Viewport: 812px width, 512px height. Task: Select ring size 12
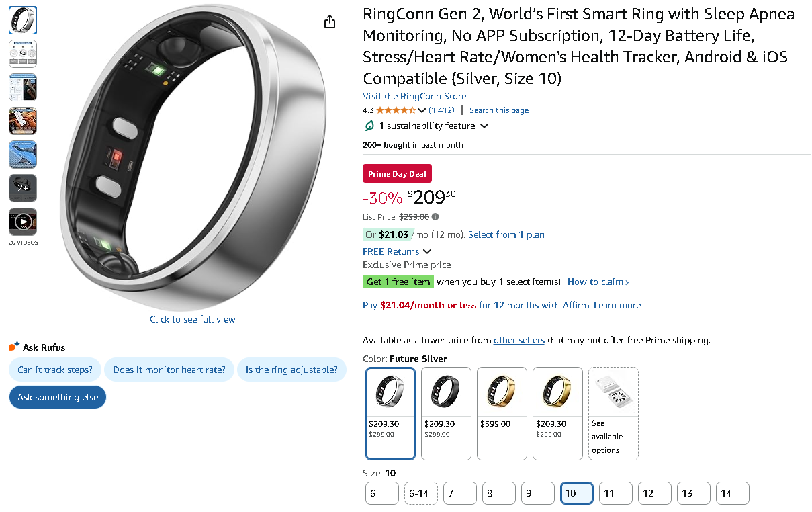click(654, 493)
